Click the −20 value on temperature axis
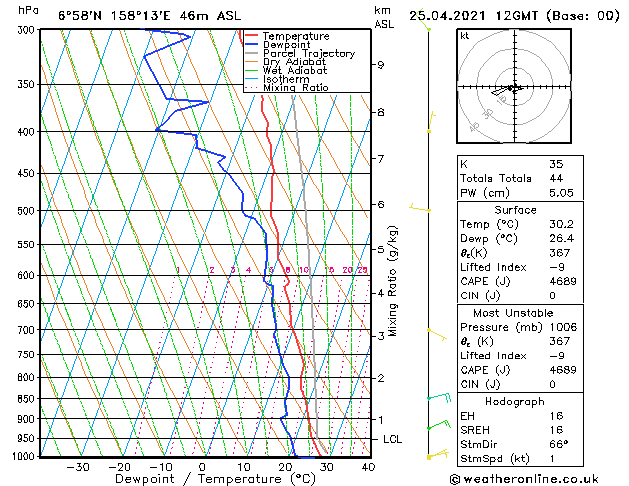The width and height of the screenshot is (629, 486). pyautogui.click(x=119, y=468)
